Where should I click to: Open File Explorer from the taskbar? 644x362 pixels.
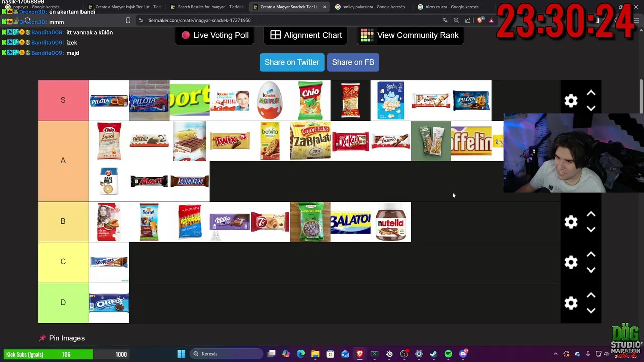coord(315,354)
